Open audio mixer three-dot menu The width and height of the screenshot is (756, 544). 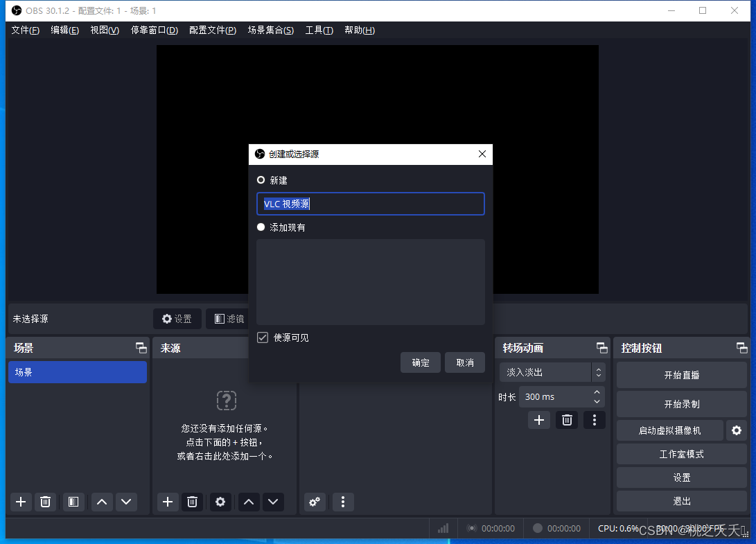pyautogui.click(x=343, y=502)
